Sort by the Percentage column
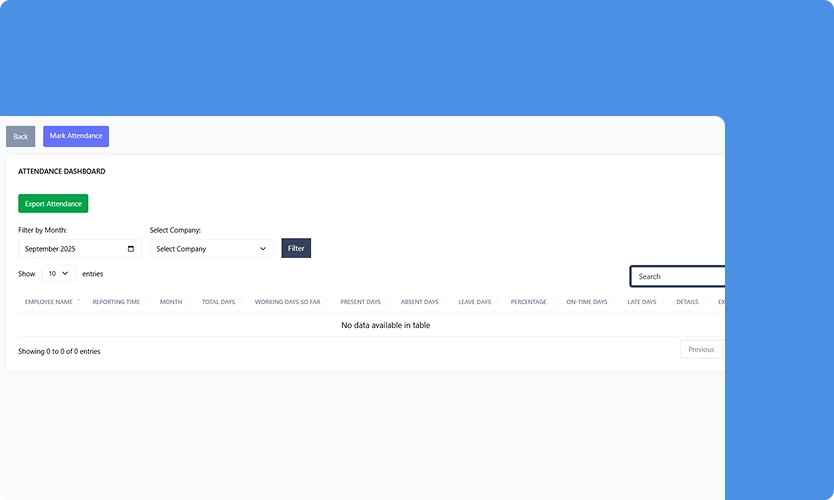Viewport: 834px width, 500px height. click(528, 302)
